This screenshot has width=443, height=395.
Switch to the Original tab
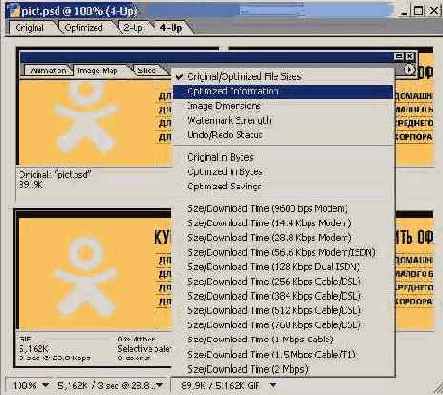[30, 28]
